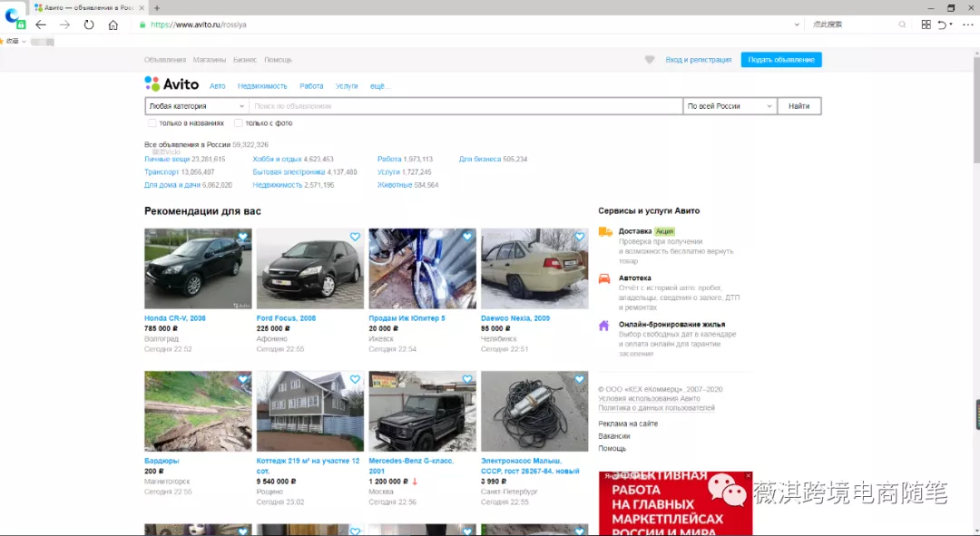
Task: Open 'Хобби и отдых' category link
Action: [277, 160]
